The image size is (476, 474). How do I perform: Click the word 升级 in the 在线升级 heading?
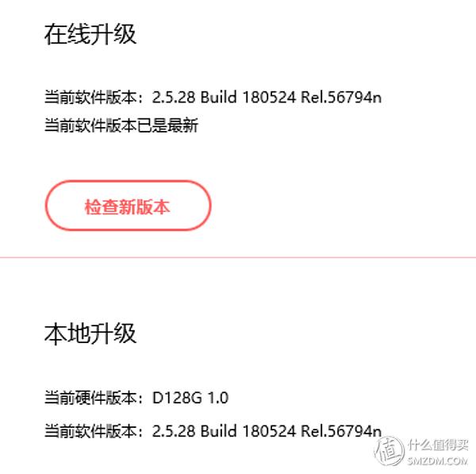pyautogui.click(x=113, y=34)
